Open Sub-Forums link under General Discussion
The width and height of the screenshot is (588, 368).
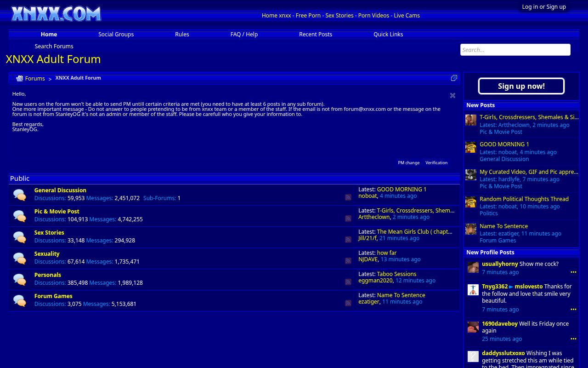click(160, 198)
